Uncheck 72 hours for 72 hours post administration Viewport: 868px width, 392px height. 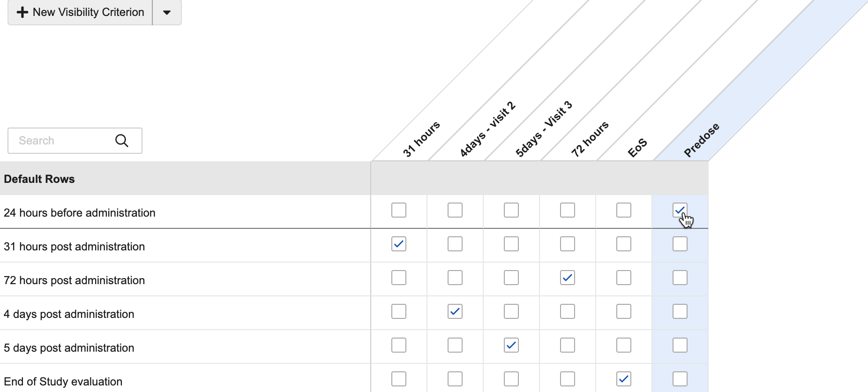coord(568,278)
